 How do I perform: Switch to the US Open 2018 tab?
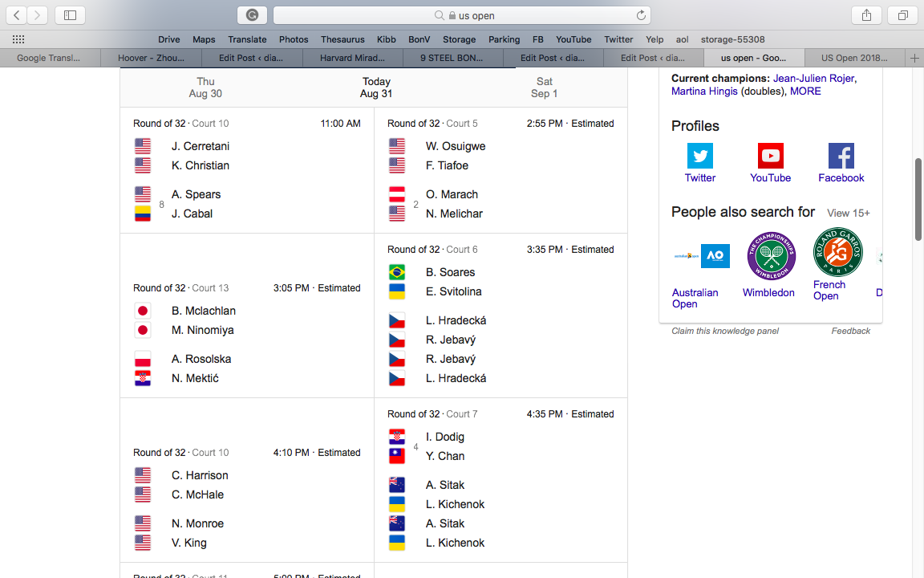pyautogui.click(x=853, y=58)
